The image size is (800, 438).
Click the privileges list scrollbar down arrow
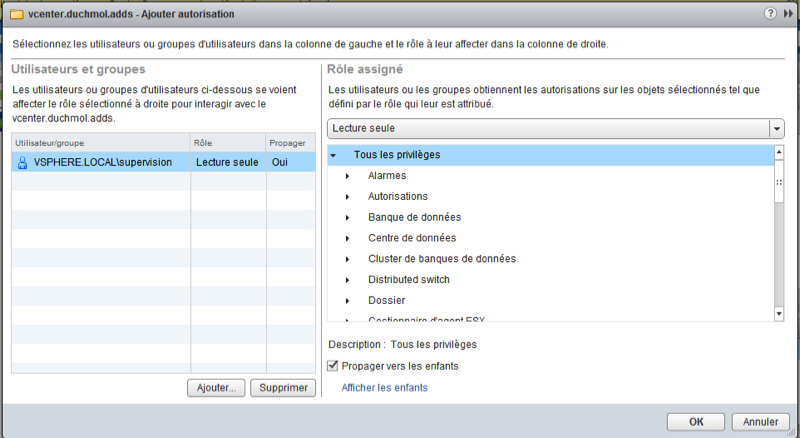click(779, 314)
